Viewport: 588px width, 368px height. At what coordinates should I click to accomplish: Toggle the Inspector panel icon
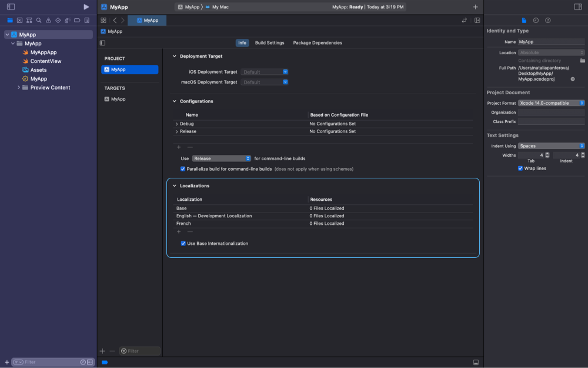tap(577, 7)
